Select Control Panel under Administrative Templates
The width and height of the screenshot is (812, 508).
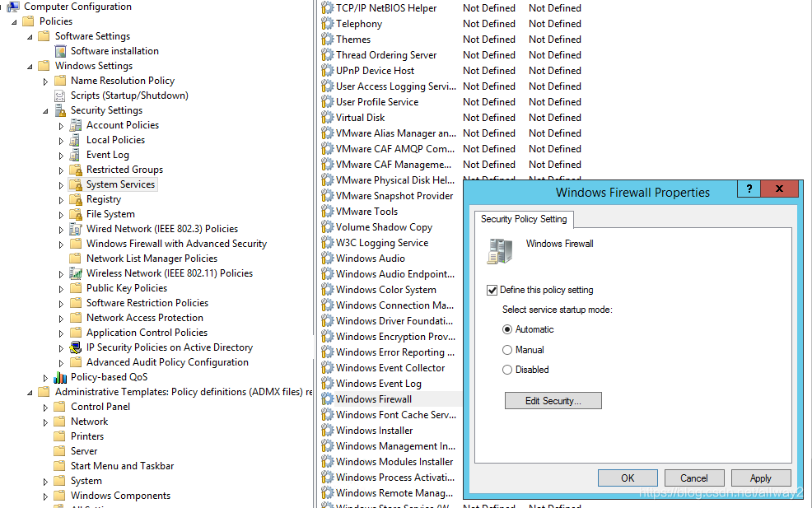click(100, 407)
